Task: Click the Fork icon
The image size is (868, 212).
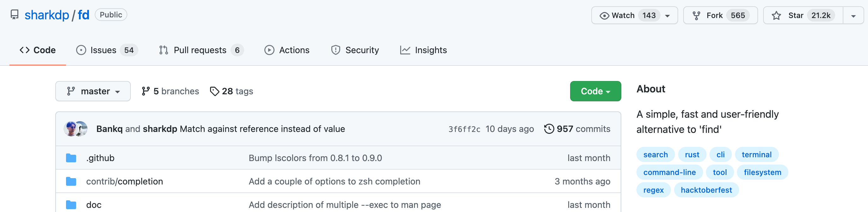Action: 696,16
